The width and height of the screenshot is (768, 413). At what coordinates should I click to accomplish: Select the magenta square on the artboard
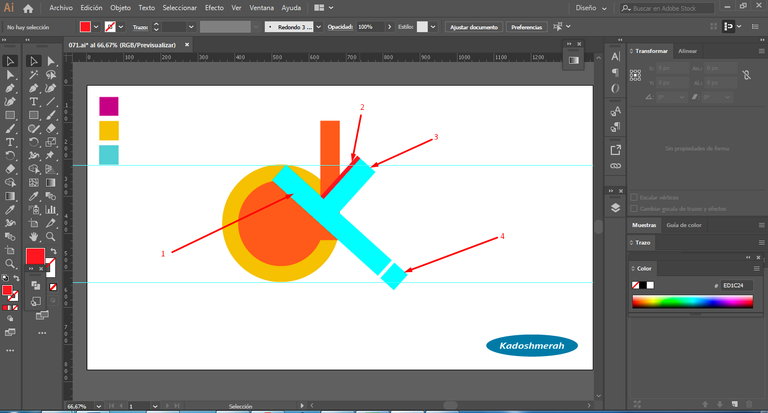pos(109,106)
